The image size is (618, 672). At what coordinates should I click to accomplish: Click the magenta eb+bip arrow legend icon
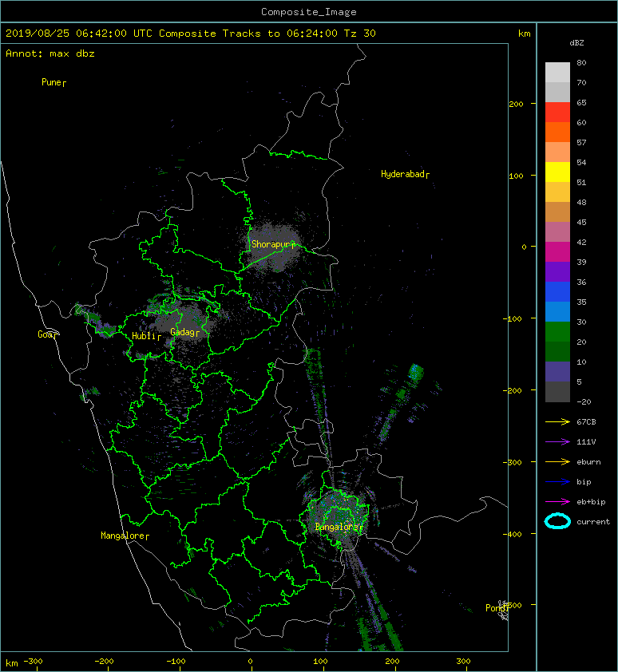[x=557, y=502]
